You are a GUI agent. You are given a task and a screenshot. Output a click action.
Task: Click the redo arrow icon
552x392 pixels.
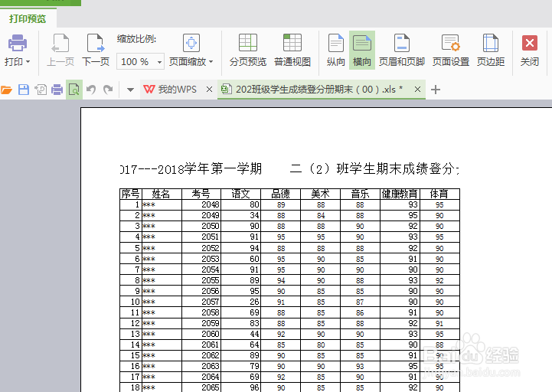coord(108,90)
